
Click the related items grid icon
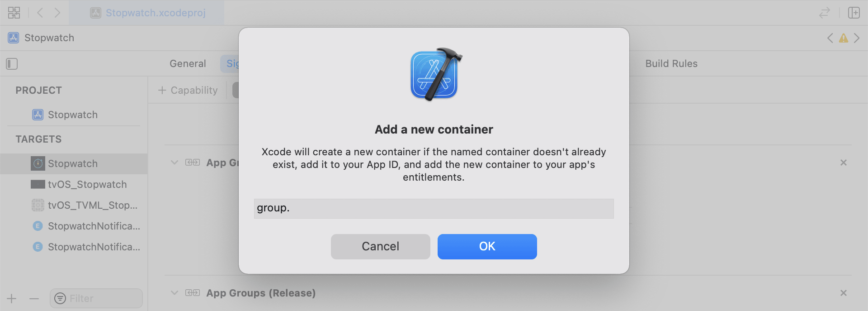coord(14,13)
